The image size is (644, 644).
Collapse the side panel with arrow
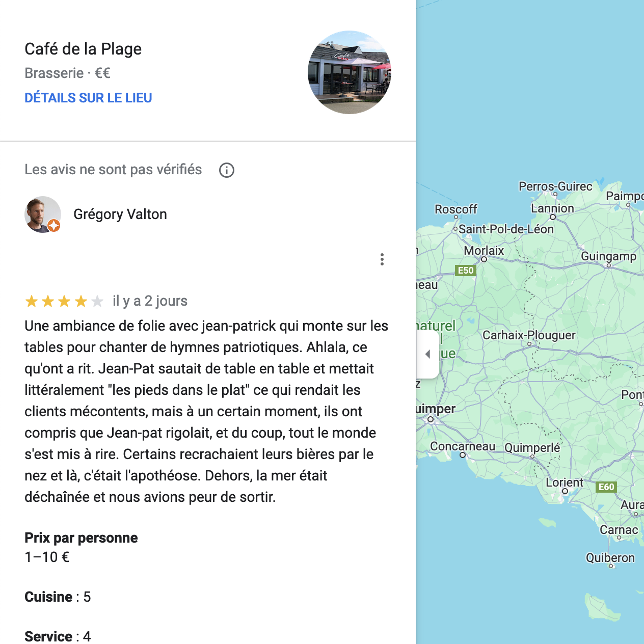427,354
